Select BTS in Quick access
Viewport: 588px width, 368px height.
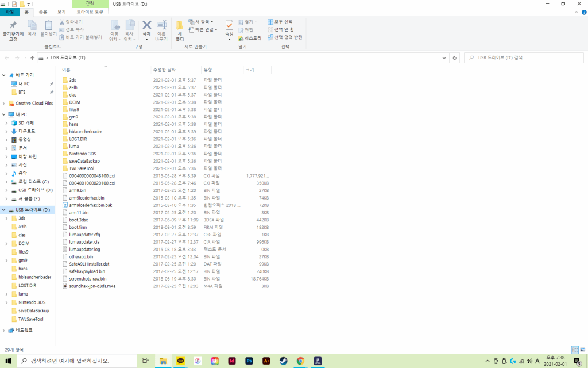22,92
